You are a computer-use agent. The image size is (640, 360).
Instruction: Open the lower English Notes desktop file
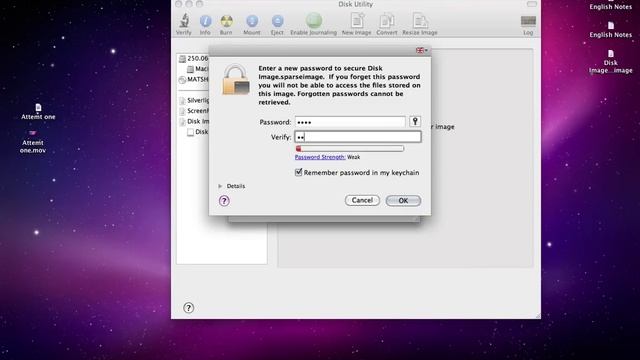click(x=611, y=30)
